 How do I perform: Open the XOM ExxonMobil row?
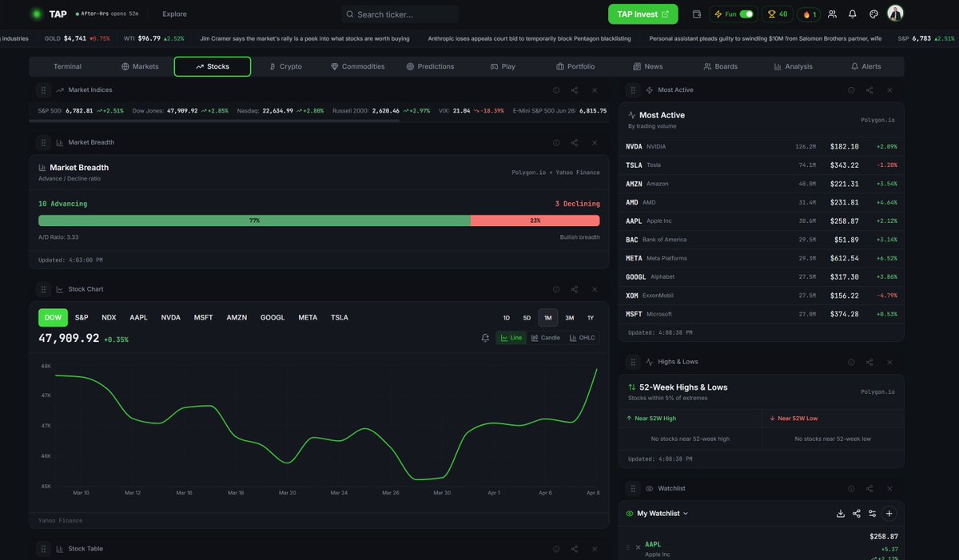click(762, 296)
